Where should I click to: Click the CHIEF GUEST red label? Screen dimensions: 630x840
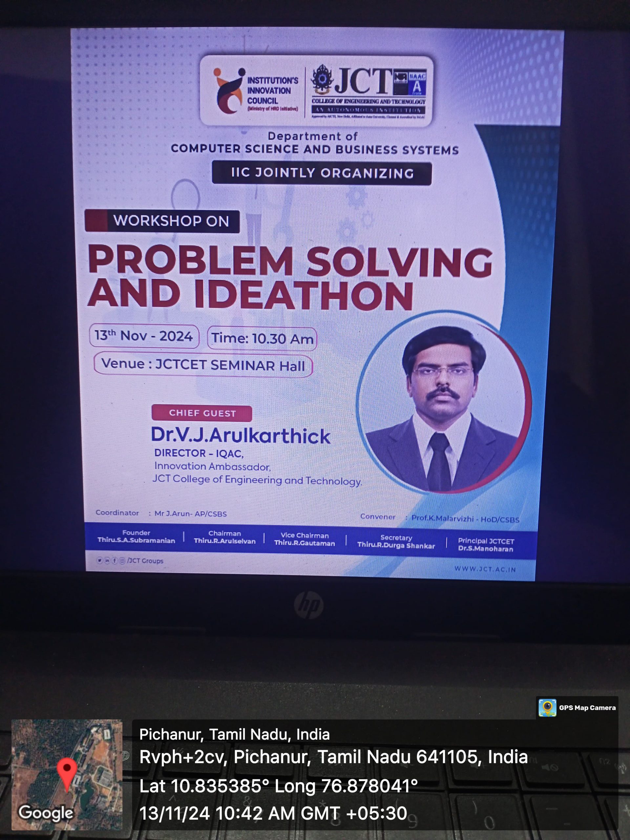(x=202, y=413)
